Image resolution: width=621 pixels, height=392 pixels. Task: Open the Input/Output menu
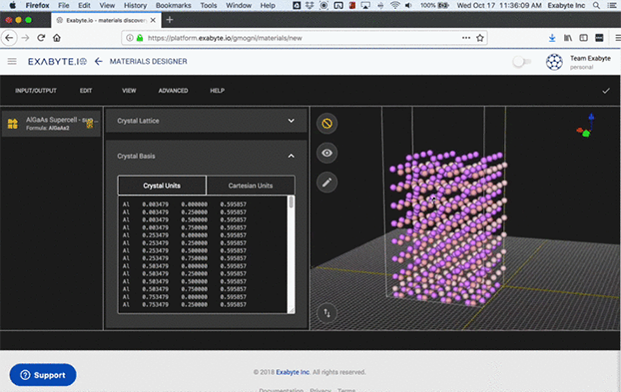point(36,91)
